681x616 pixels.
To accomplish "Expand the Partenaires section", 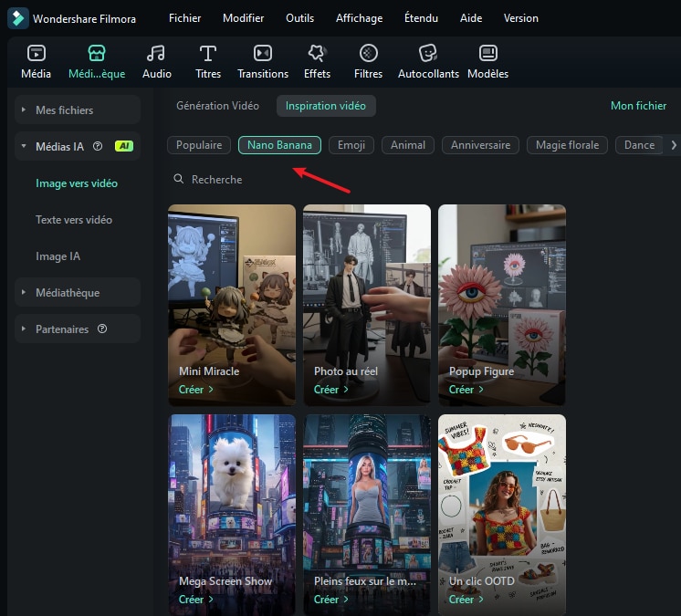I will coord(24,329).
